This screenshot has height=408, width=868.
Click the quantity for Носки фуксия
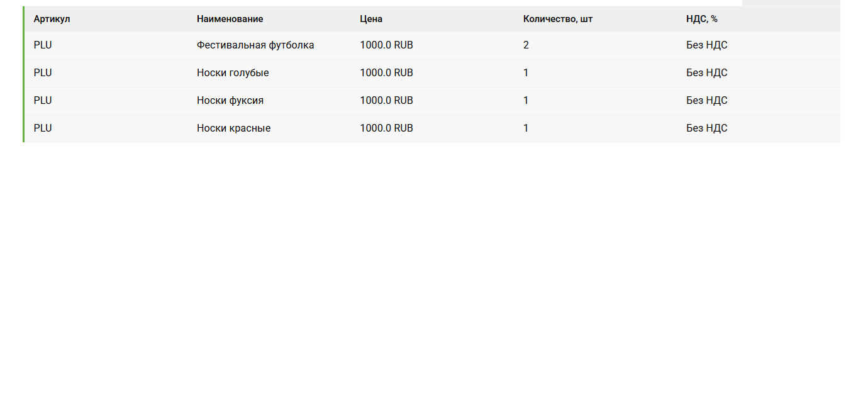coord(526,101)
